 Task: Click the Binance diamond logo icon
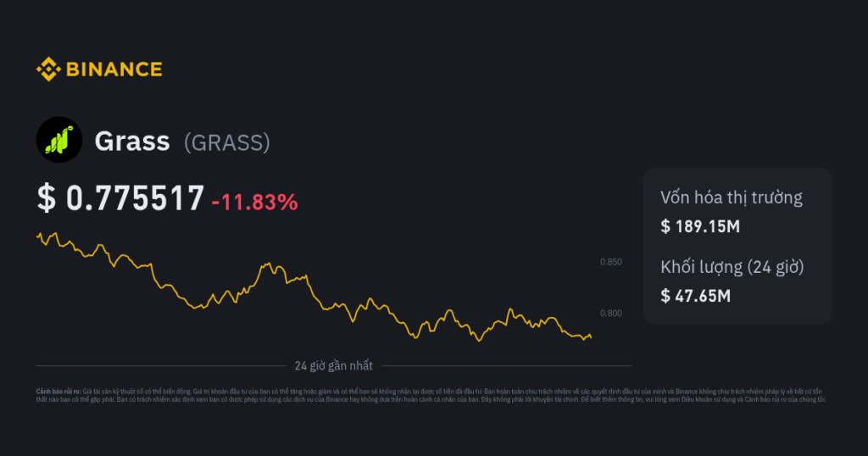[47, 70]
